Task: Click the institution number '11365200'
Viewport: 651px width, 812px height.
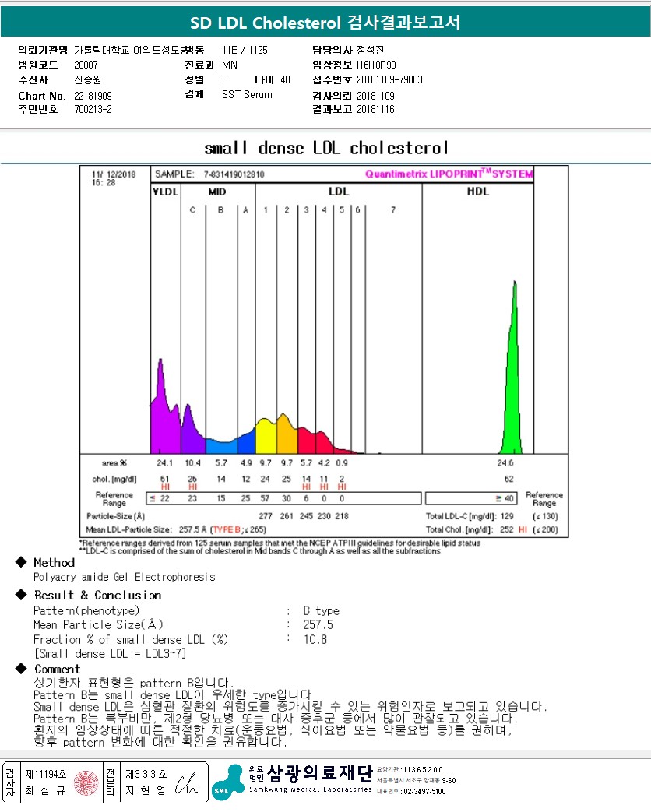Action: [x=423, y=769]
